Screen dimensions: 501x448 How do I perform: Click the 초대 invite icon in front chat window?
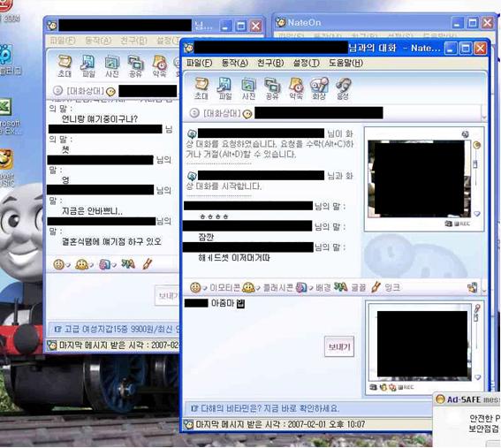coord(201,88)
